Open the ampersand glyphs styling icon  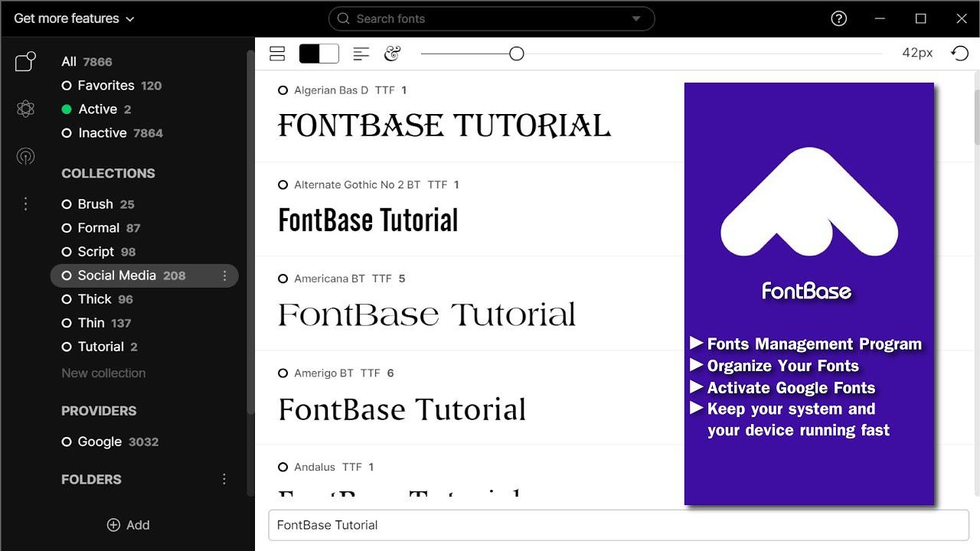pos(392,53)
